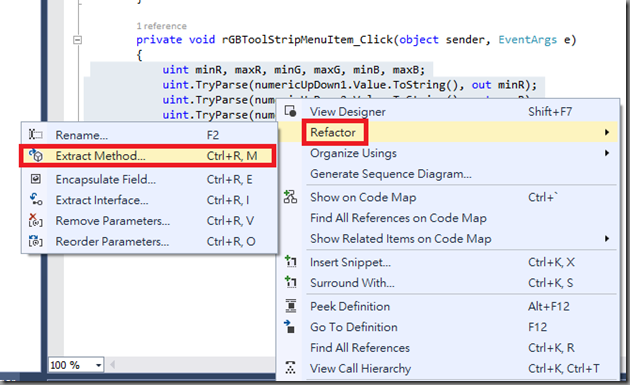This screenshot has width=630, height=385.
Task: Click the View Call Hierarchy icon
Action: coord(290,368)
